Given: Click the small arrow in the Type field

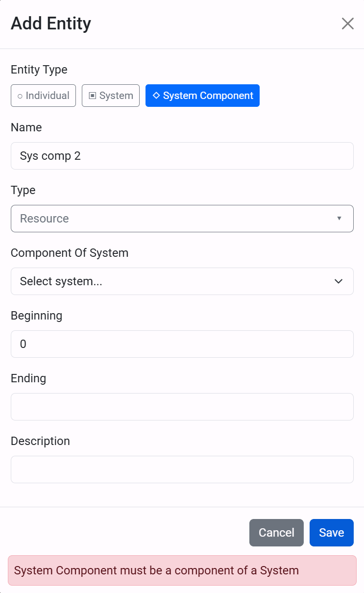Looking at the screenshot, I should pyautogui.click(x=340, y=219).
